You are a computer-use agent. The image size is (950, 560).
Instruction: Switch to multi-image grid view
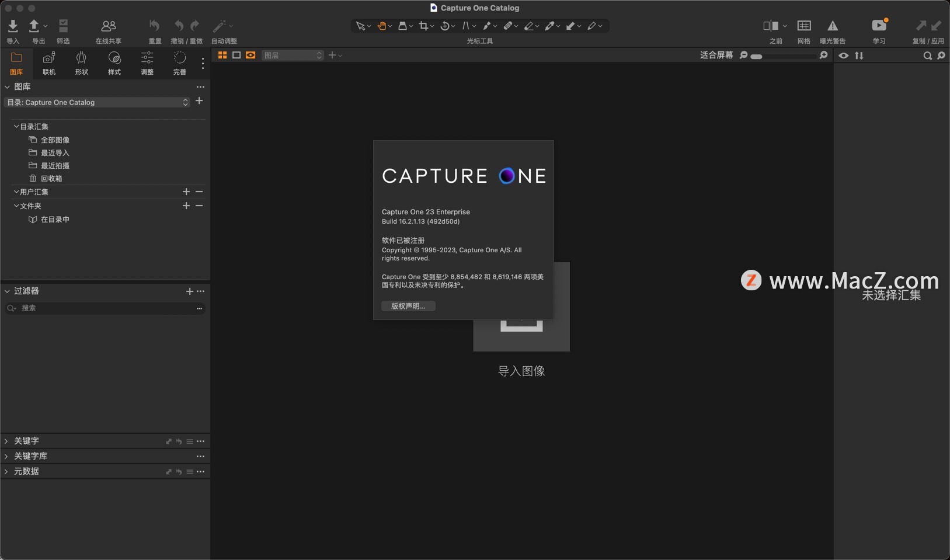click(x=222, y=55)
